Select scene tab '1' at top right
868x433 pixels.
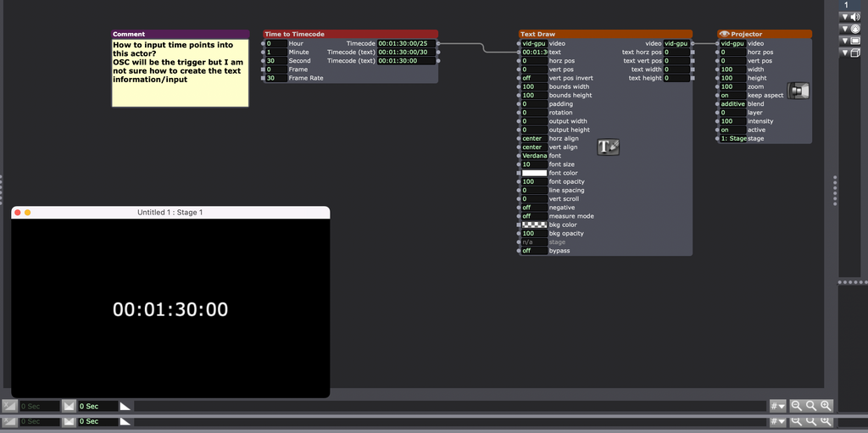pyautogui.click(x=846, y=5)
